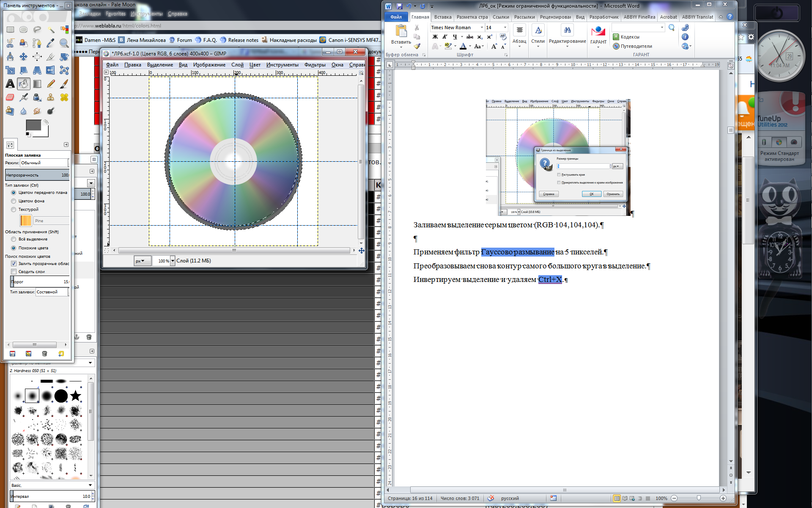Select the Clone stamp tool

pyautogui.click(x=51, y=97)
